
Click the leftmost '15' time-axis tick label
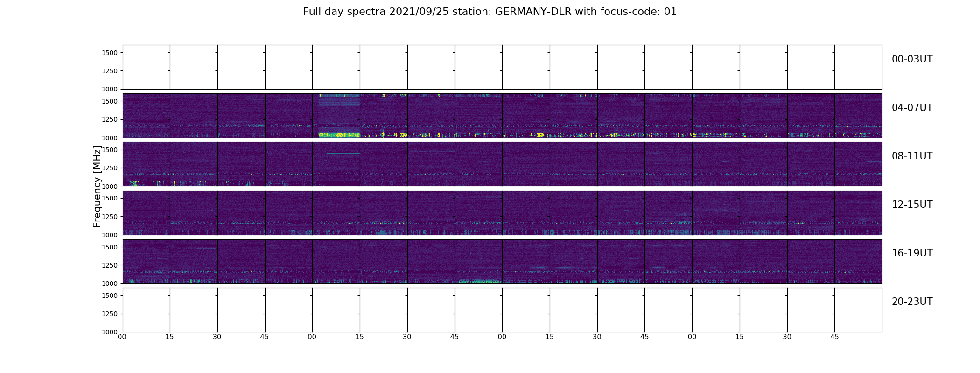[169, 337]
